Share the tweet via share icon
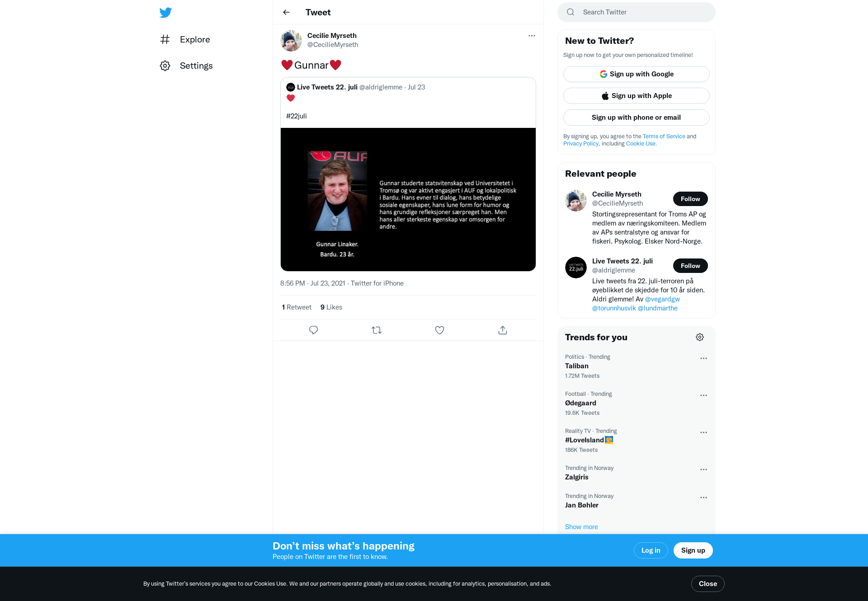This screenshot has width=868, height=601. click(x=503, y=330)
